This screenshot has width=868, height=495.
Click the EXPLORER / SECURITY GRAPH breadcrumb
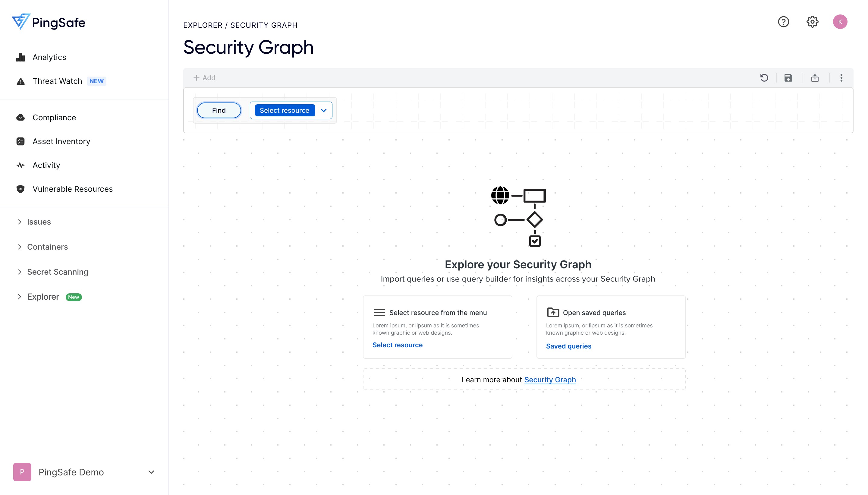tap(240, 25)
